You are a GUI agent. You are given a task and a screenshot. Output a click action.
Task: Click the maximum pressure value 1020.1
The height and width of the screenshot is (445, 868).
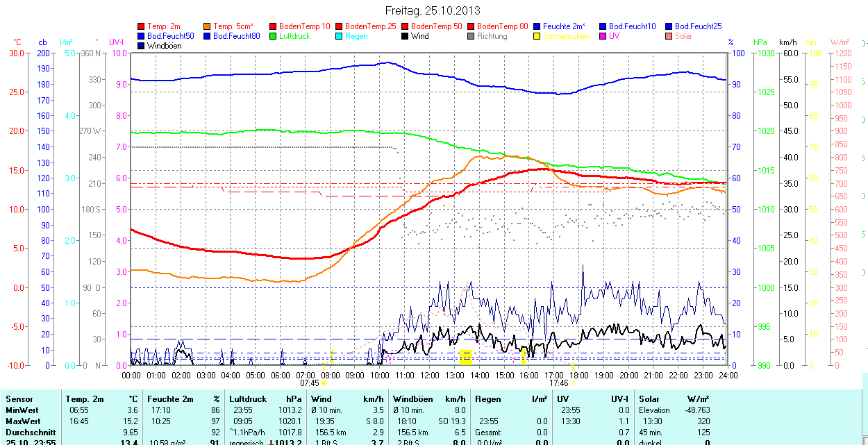tap(290, 421)
